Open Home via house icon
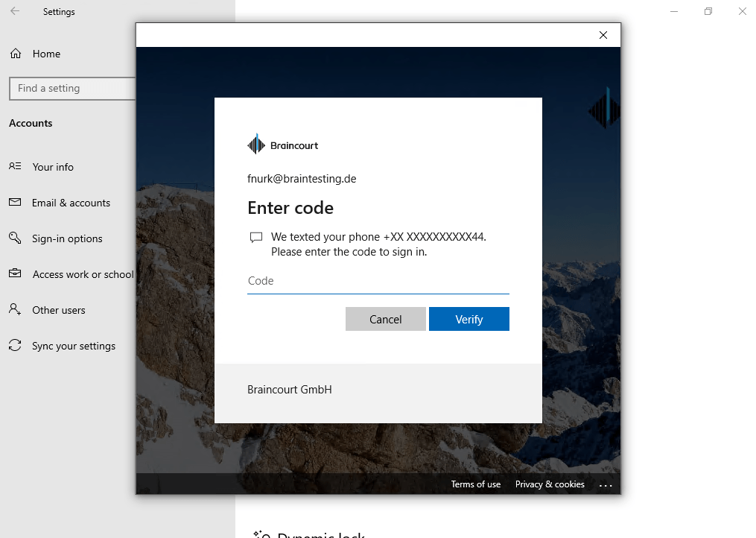The height and width of the screenshot is (538, 756). coord(16,54)
